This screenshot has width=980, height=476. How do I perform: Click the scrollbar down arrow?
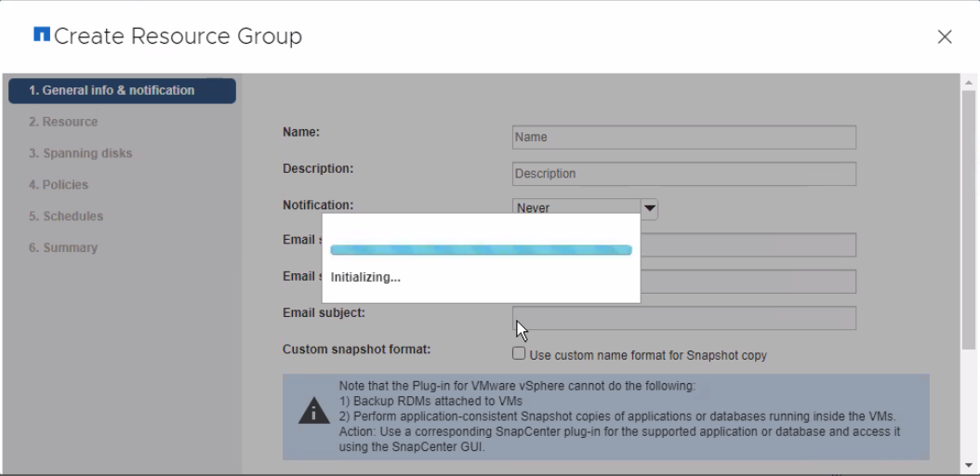(x=968, y=465)
